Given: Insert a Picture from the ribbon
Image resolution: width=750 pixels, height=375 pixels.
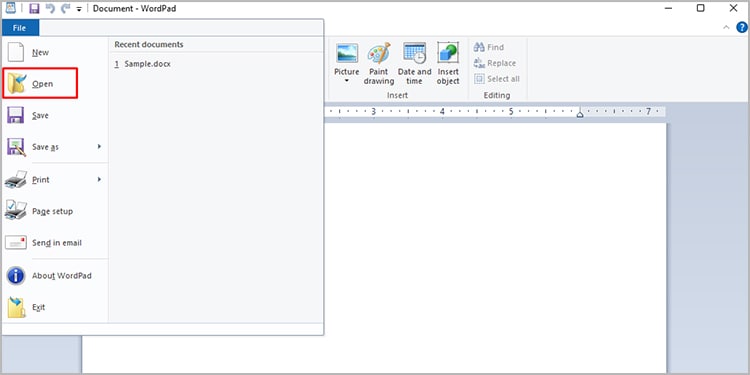Looking at the screenshot, I should click(347, 58).
